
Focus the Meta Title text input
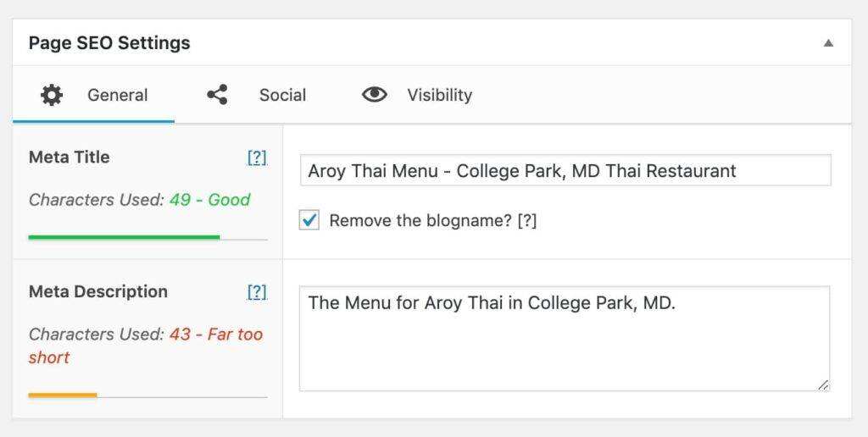pos(565,171)
